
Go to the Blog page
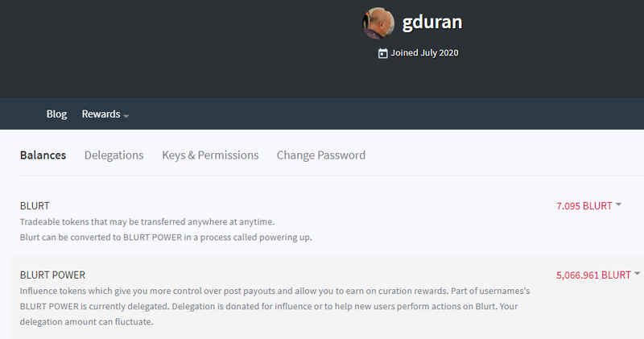(56, 114)
